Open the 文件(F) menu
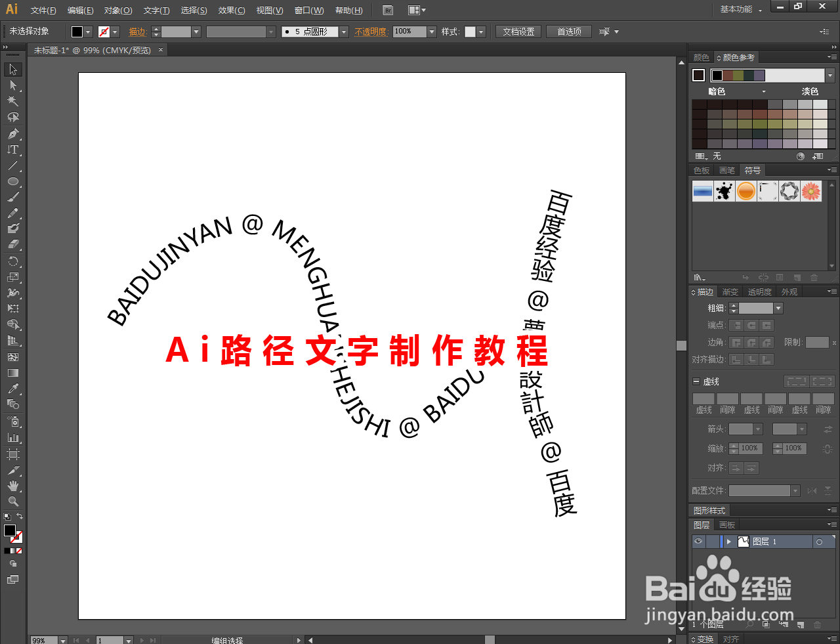840x644 pixels. pos(43,11)
